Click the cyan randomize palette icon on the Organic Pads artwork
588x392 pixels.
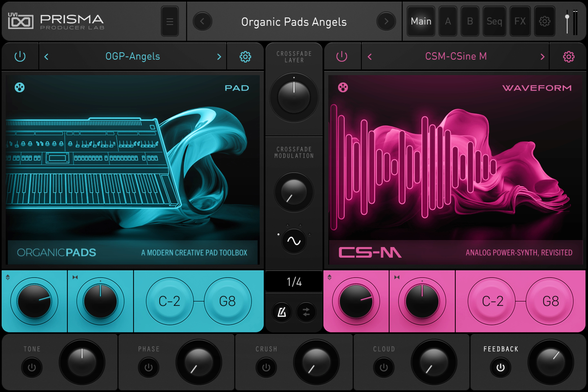pos(20,88)
